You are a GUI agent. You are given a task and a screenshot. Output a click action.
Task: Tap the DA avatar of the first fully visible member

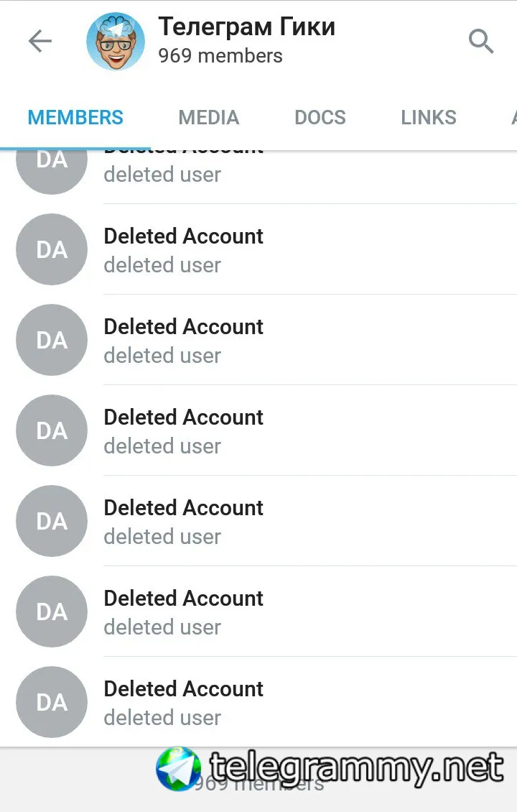pyautogui.click(x=52, y=249)
